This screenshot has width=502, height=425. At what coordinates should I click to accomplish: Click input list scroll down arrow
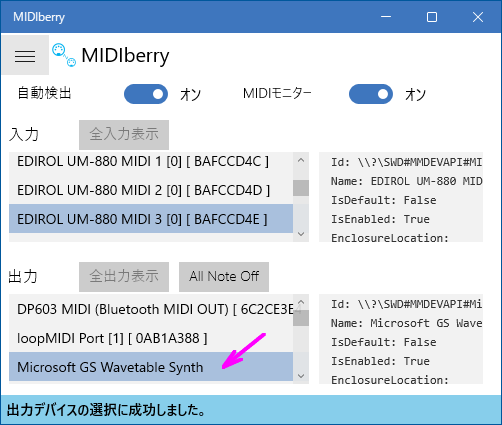pyautogui.click(x=301, y=234)
